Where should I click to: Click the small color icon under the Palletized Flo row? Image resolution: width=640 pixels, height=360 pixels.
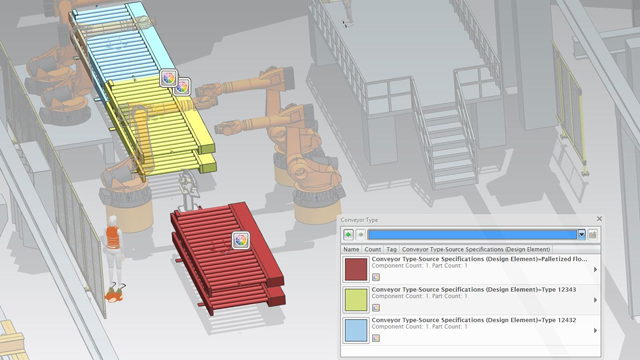coord(376,277)
